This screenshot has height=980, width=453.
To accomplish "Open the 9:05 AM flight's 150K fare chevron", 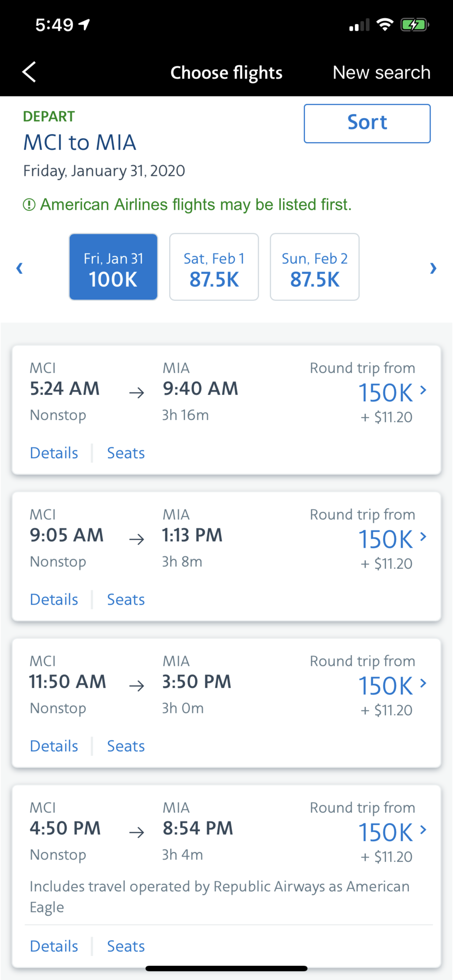I will click(x=423, y=537).
